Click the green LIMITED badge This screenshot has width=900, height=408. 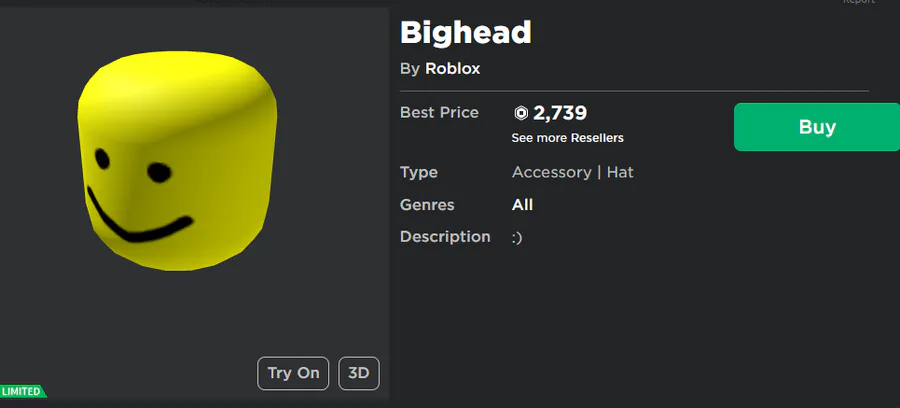(x=21, y=391)
